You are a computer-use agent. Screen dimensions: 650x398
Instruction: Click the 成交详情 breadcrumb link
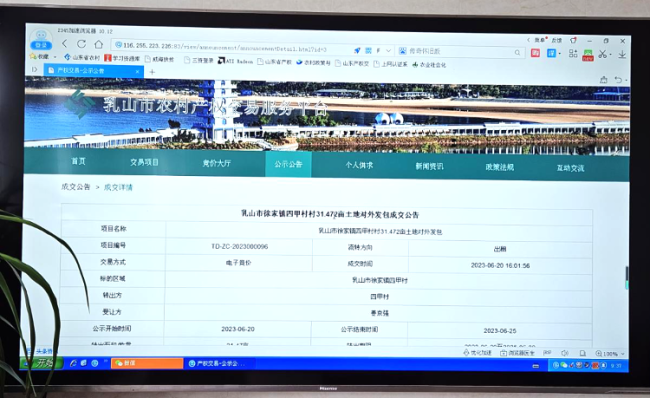[118, 187]
